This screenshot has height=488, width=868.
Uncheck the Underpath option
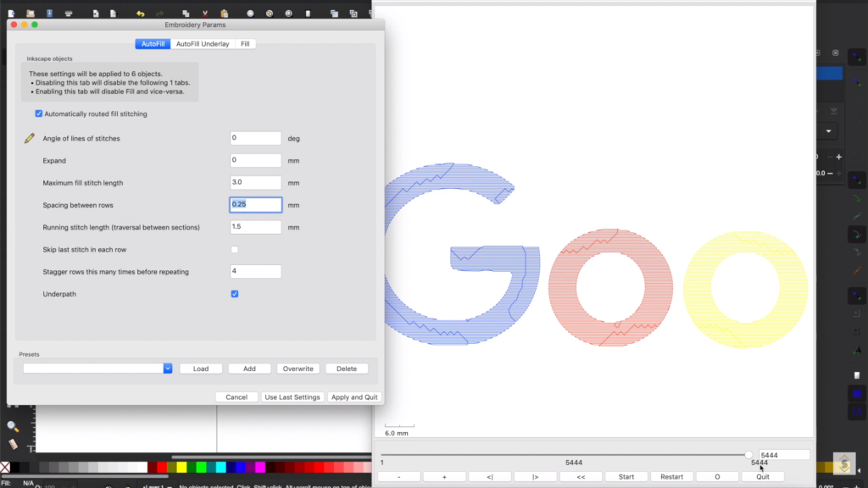pos(235,294)
